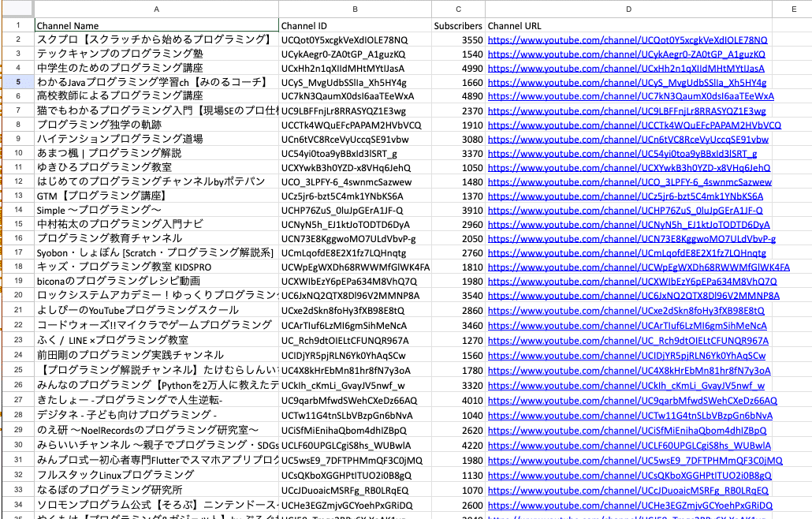This screenshot has height=519, width=812.
Task: Select channel ID 'UCyS_MvgUdbSSlla_Xh5HY4g'
Action: [355, 82]
